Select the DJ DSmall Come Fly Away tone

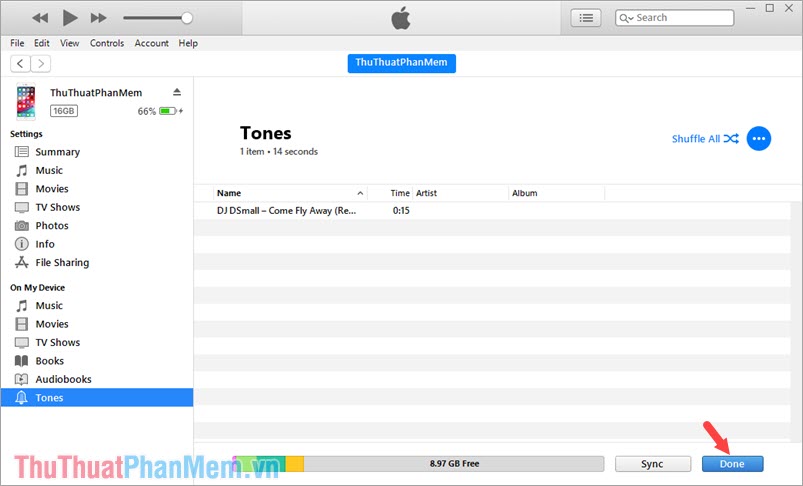point(286,210)
